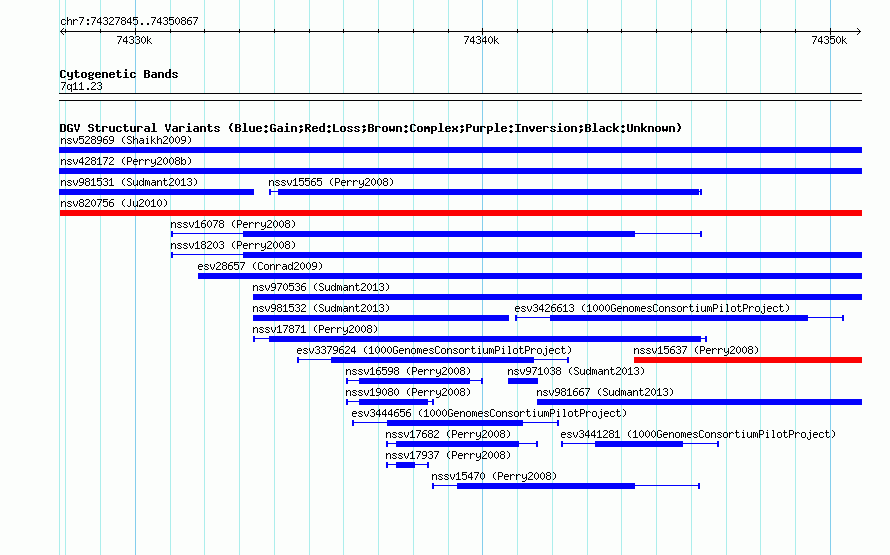Click the nssv17682 (Perry2008) label

pyautogui.click(x=448, y=434)
